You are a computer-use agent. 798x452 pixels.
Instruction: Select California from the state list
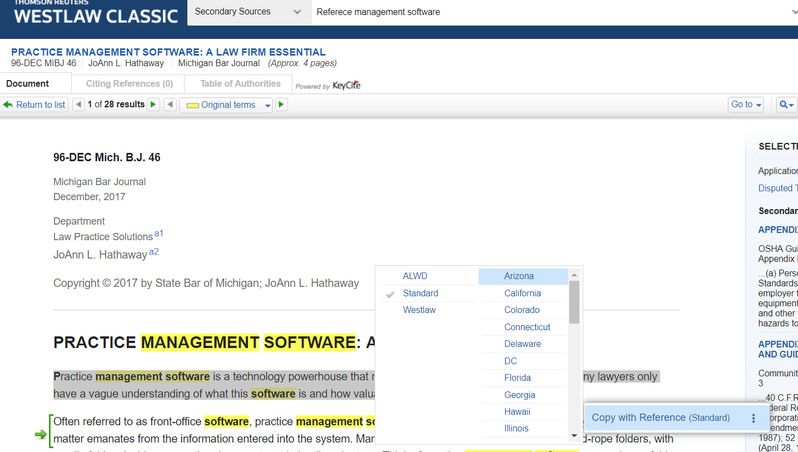[x=522, y=293]
